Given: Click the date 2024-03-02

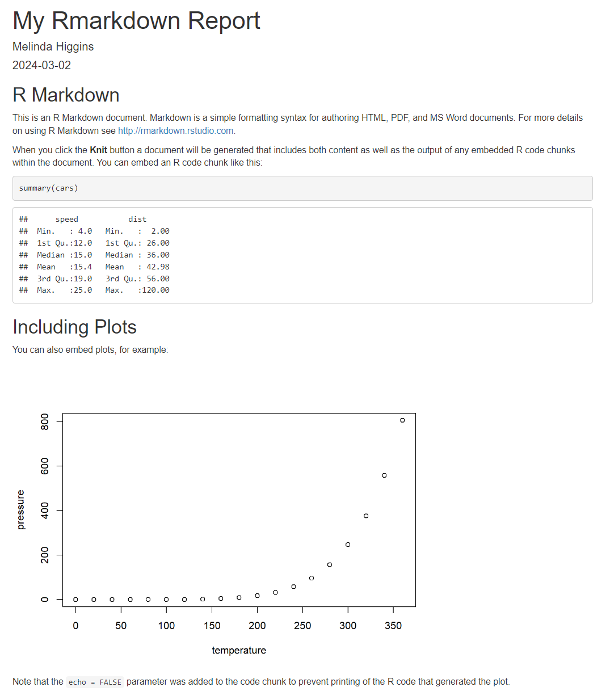Looking at the screenshot, I should (x=41, y=65).
